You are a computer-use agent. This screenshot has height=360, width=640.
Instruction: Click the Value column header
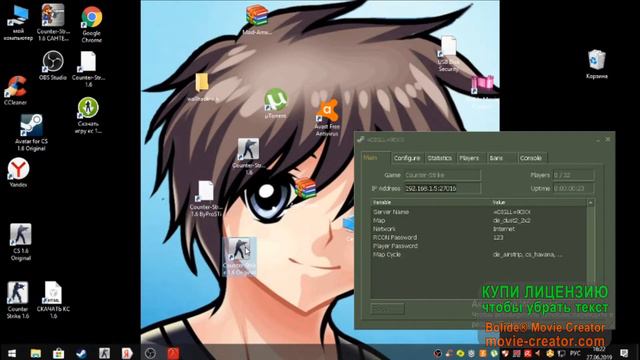point(539,202)
